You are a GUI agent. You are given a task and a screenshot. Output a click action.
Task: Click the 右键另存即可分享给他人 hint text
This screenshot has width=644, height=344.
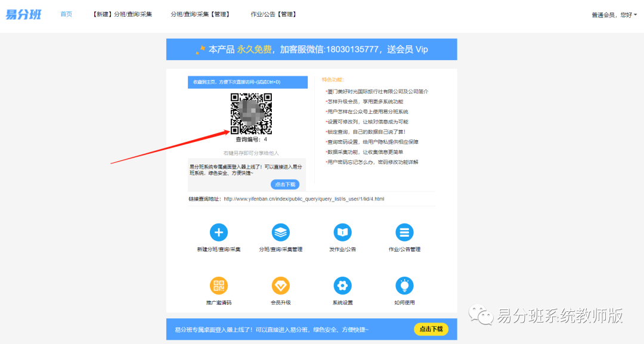(x=251, y=153)
